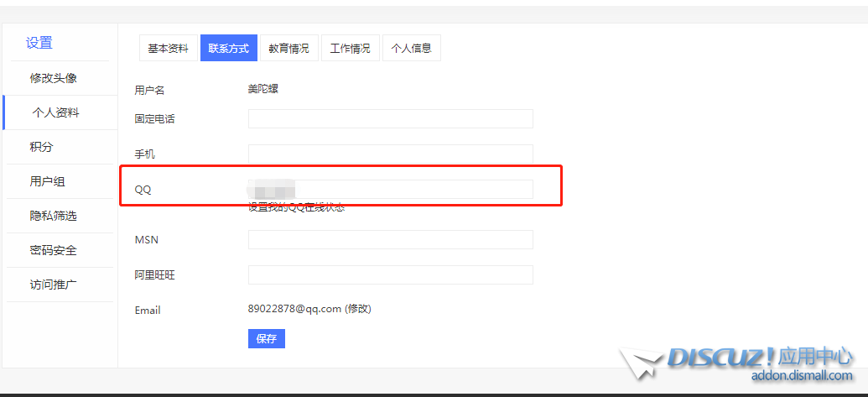This screenshot has height=397, width=868.
Task: Open the 个人信息 tab
Action: coord(412,49)
